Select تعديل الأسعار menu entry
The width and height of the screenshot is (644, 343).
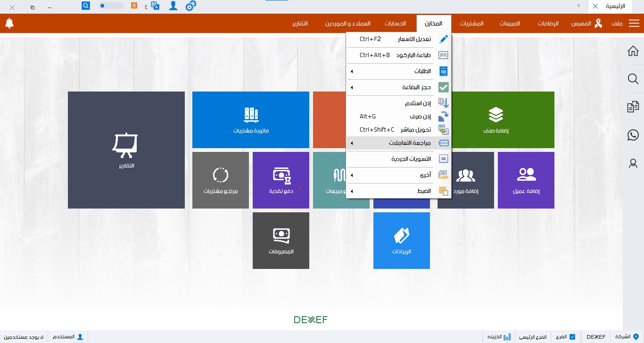(398, 39)
